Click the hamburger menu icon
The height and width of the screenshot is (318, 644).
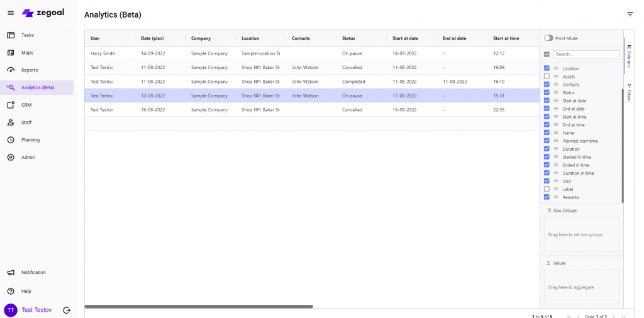(x=11, y=13)
